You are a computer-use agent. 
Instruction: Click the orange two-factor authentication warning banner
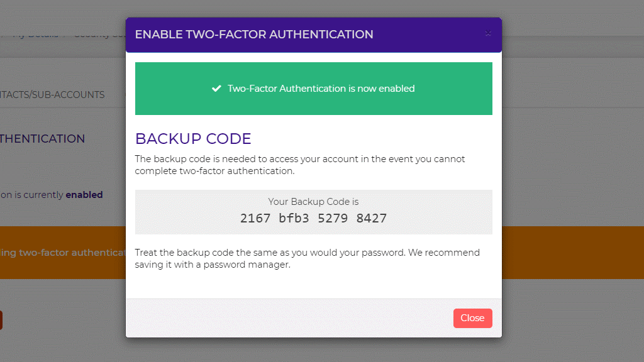tap(63, 252)
